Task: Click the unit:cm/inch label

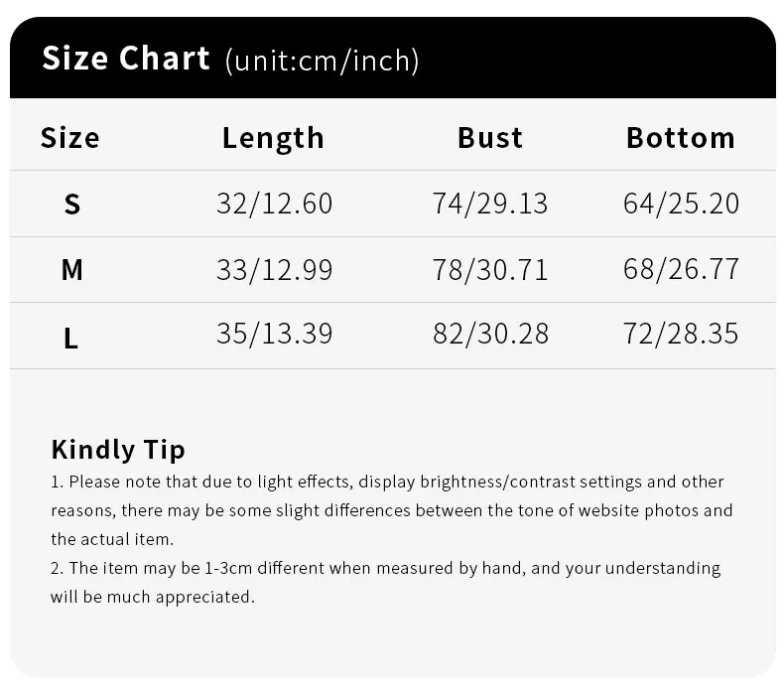Action: (322, 61)
